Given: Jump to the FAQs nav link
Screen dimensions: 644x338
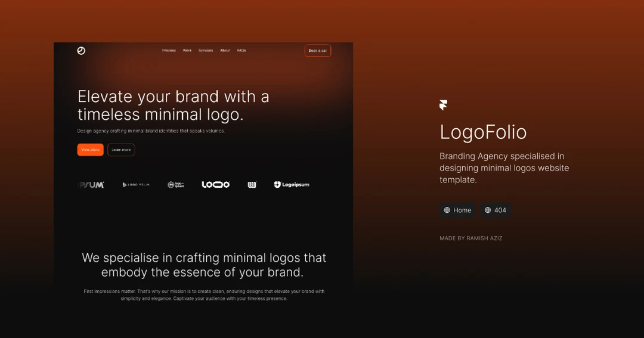Looking at the screenshot, I should pos(241,51).
